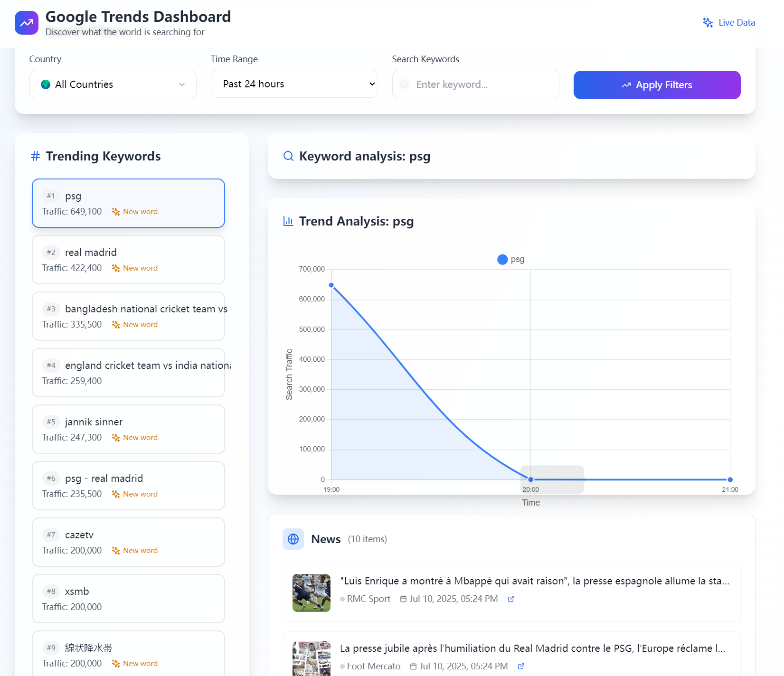
Task: Click search icon inside keyword input
Action: coord(404,84)
